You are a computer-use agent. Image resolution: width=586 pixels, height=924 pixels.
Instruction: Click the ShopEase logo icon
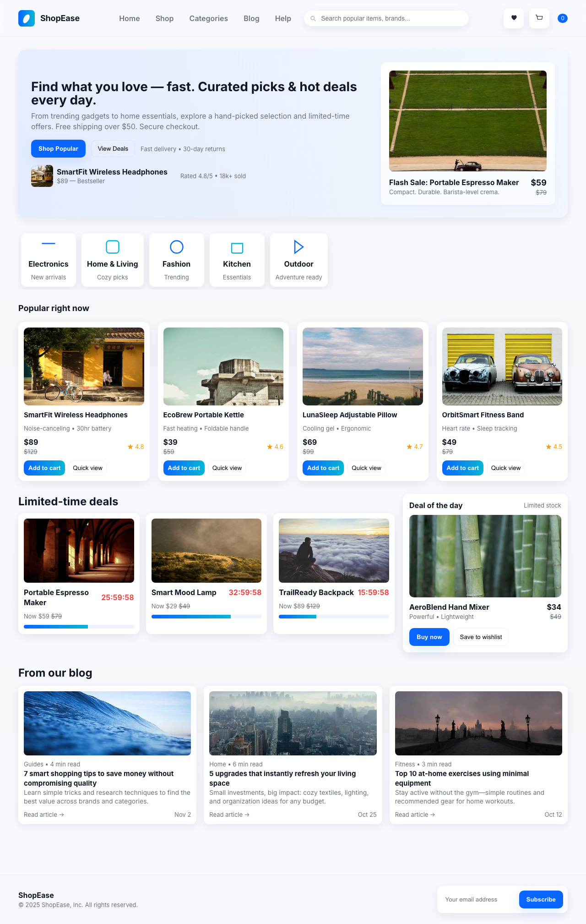click(x=27, y=18)
